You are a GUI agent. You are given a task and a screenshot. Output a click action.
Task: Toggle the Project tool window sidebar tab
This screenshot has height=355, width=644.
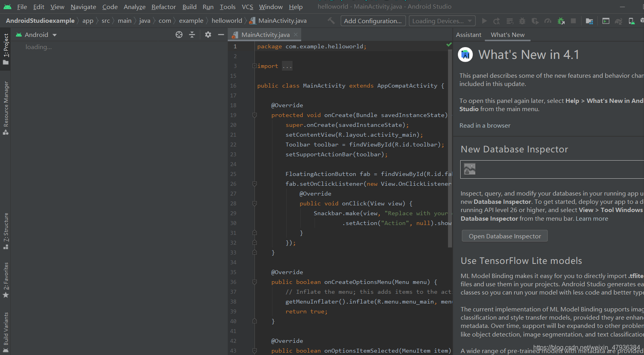point(5,49)
